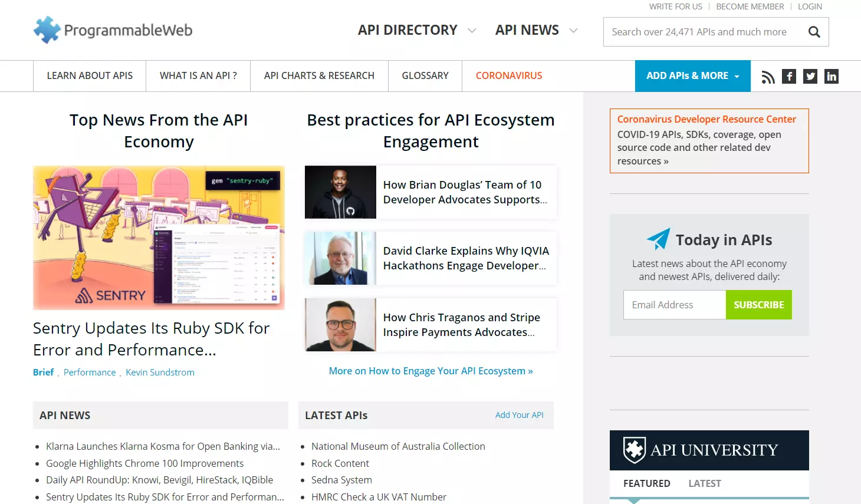Click the search magnifier icon
The width and height of the screenshot is (861, 504).
point(814,32)
